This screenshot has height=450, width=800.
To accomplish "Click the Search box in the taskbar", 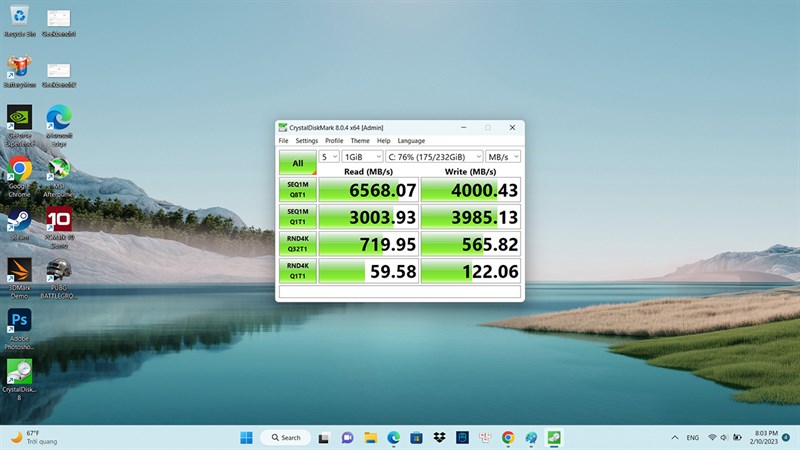I will click(x=284, y=437).
